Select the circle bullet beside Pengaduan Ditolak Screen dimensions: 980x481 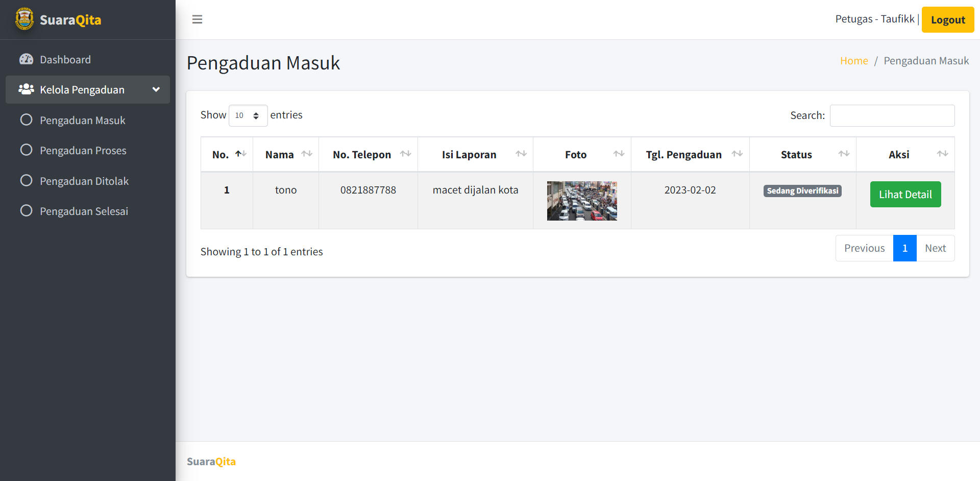[x=26, y=180]
